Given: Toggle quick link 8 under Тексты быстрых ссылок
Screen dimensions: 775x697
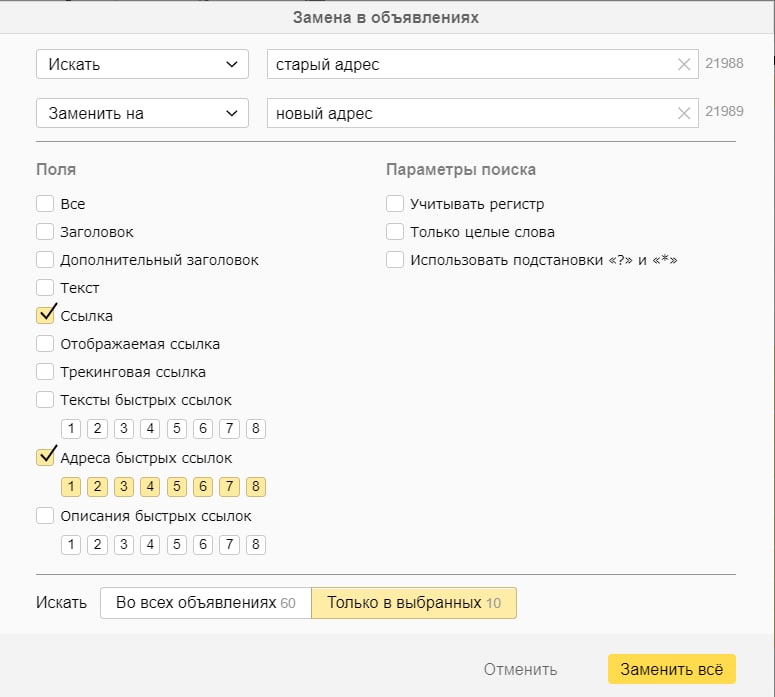Looking at the screenshot, I should (x=256, y=429).
